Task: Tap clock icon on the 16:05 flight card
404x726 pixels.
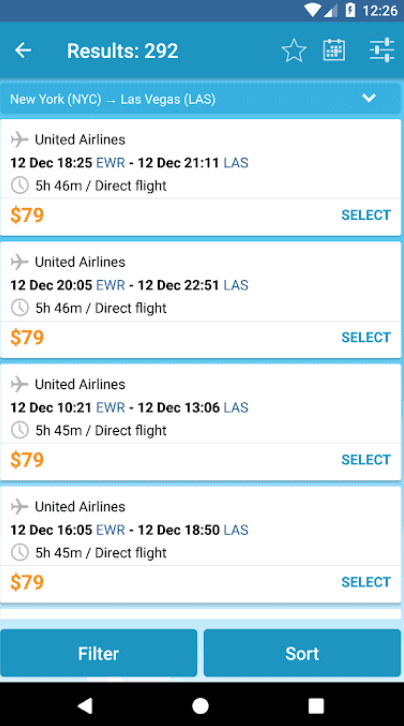Action: point(19,552)
